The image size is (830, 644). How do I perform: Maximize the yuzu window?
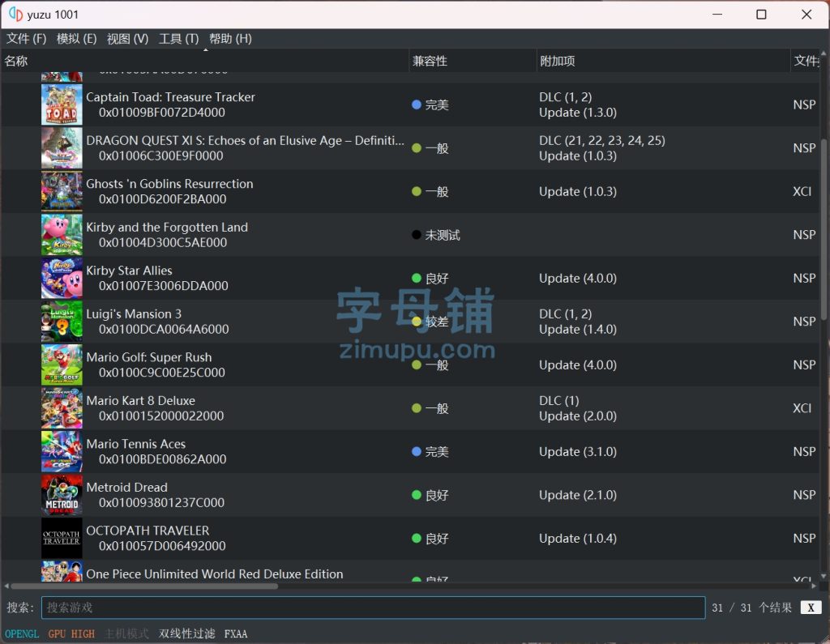(x=761, y=15)
